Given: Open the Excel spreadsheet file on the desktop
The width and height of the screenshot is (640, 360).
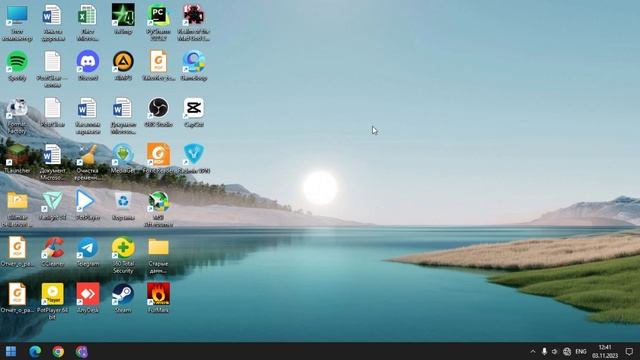Looking at the screenshot, I should tap(87, 23).
